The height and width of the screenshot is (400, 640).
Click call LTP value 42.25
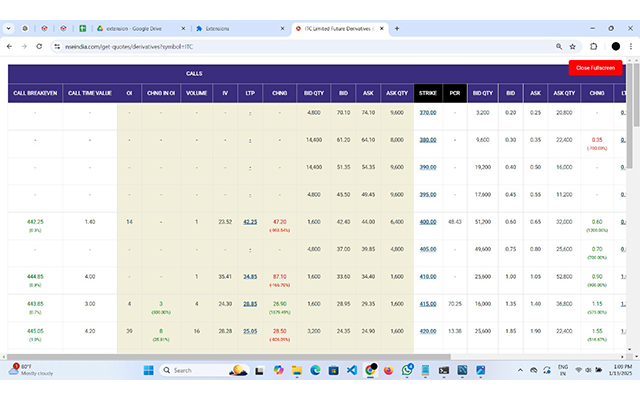[250, 222]
